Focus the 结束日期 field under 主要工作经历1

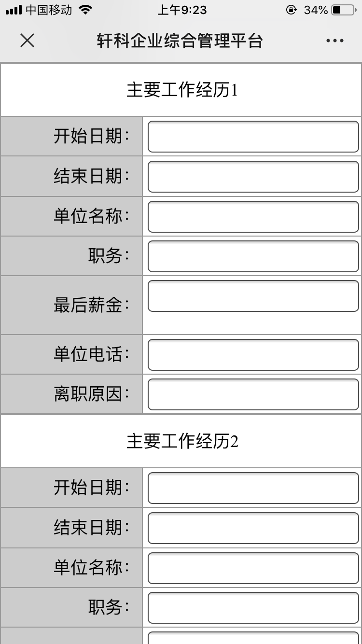point(253,177)
